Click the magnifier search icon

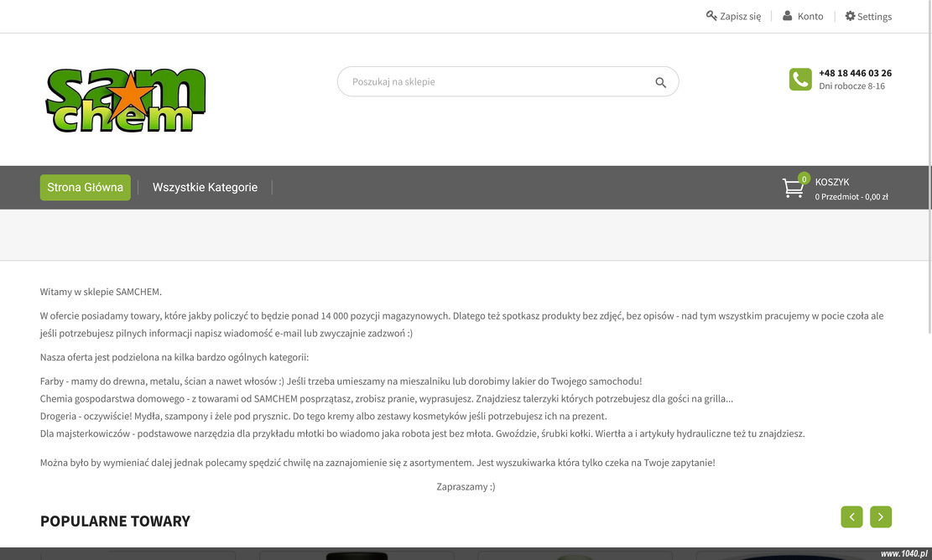660,82
